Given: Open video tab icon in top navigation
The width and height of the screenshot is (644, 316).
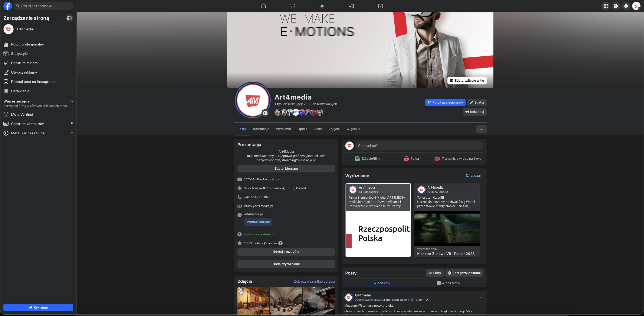Looking at the screenshot, I should (380, 6).
